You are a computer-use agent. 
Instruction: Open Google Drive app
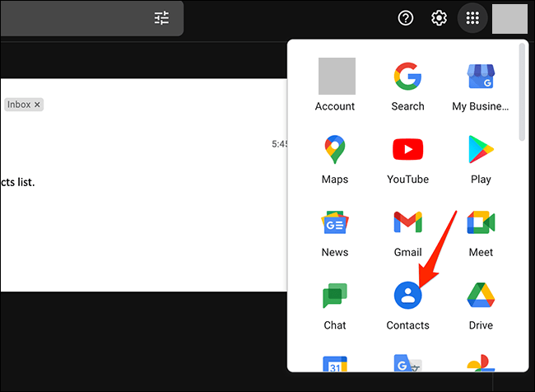481,306
